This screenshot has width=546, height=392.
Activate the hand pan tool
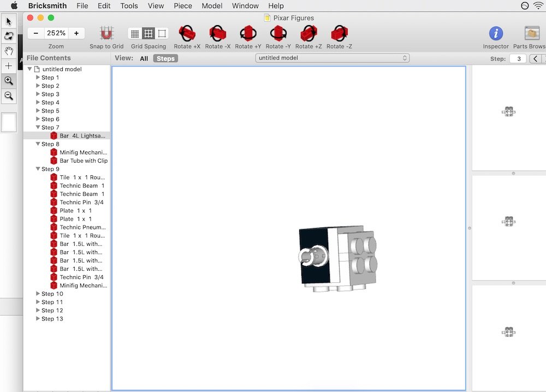tap(9, 51)
